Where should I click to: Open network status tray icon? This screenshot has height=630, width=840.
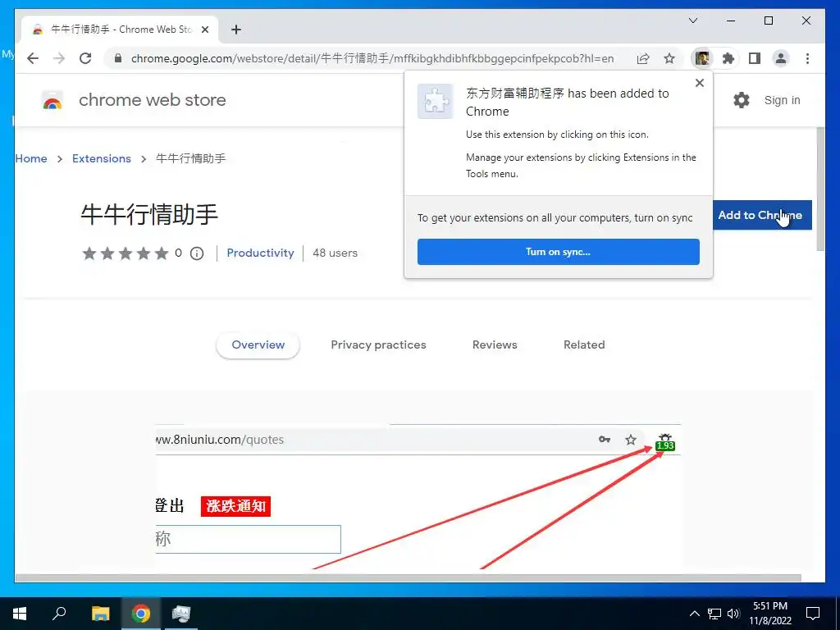click(x=714, y=614)
